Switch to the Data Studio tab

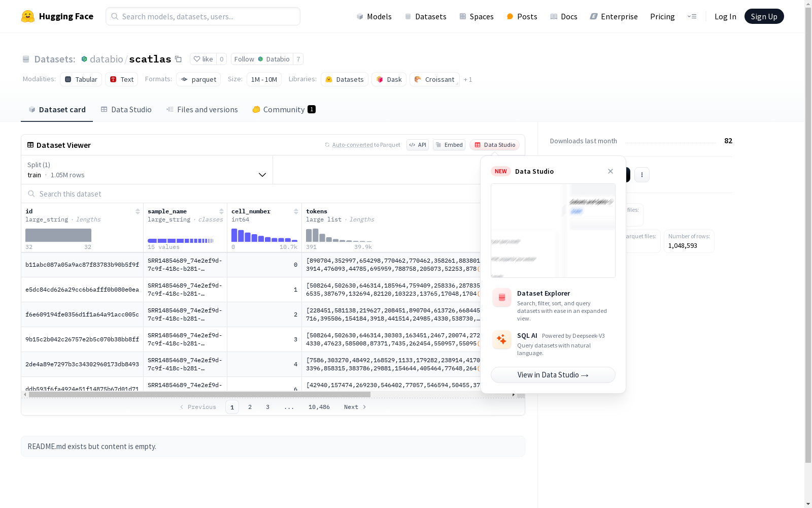point(126,109)
